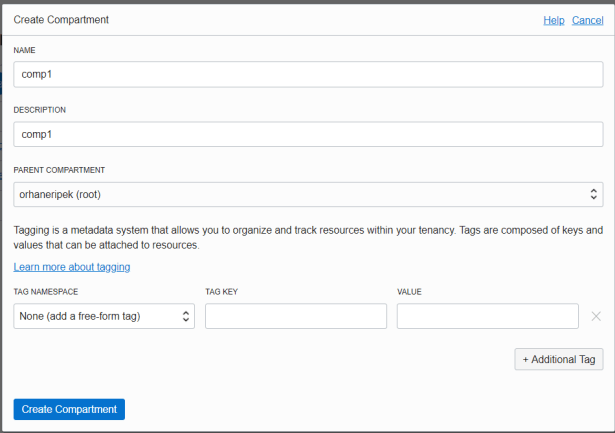Select the empty Tag Key field
The image size is (615, 433).
click(x=295, y=317)
